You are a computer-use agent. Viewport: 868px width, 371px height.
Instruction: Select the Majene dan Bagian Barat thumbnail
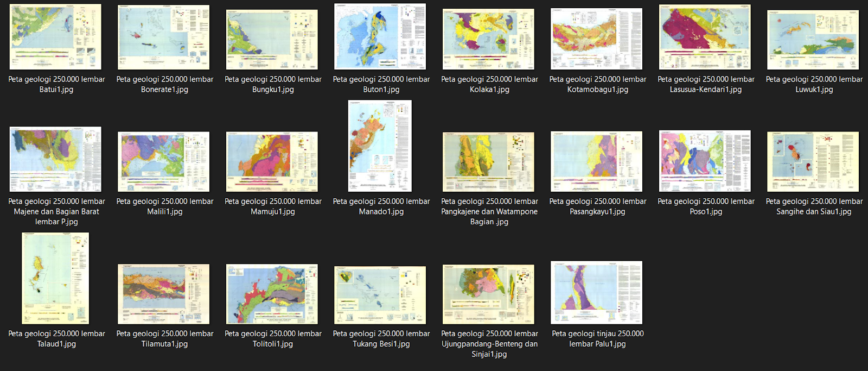pos(55,159)
